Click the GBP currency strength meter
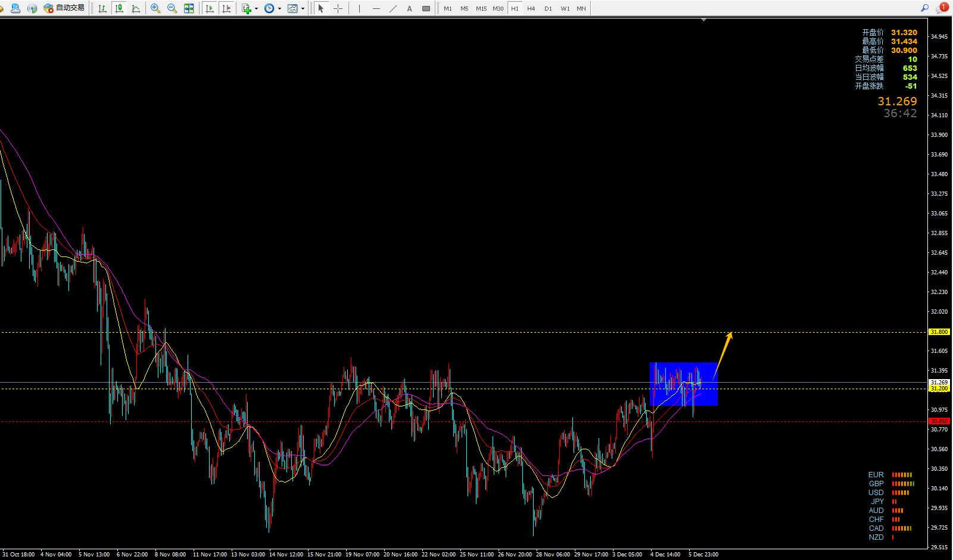 [903, 484]
